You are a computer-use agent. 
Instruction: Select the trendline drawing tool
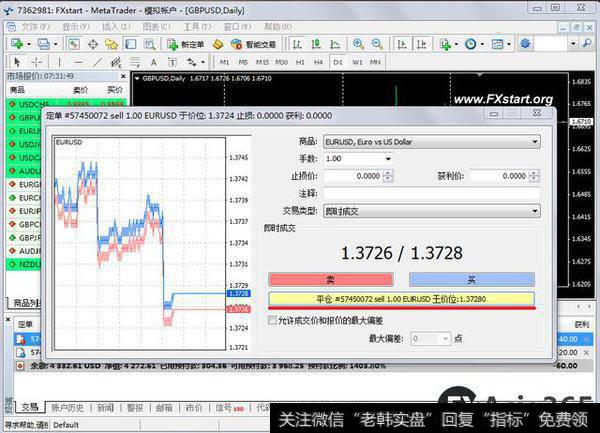pos(98,62)
